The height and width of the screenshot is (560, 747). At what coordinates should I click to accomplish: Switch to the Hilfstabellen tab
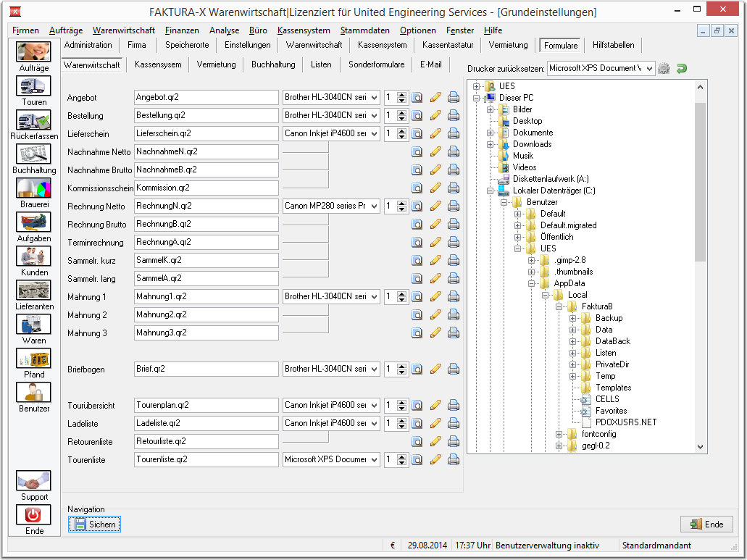point(613,45)
